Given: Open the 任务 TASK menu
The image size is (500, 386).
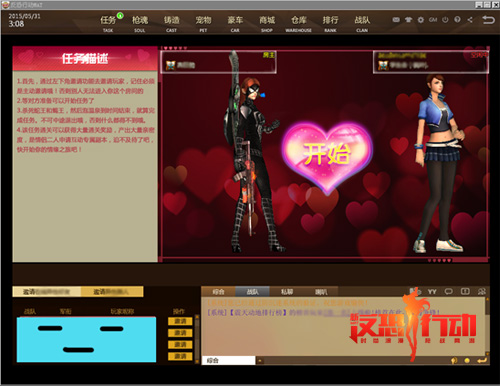Looking at the screenshot, I should tap(108, 24).
